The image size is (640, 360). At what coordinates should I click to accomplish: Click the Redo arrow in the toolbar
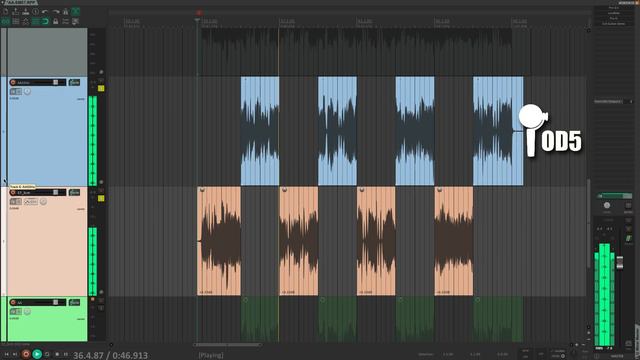click(56, 11)
